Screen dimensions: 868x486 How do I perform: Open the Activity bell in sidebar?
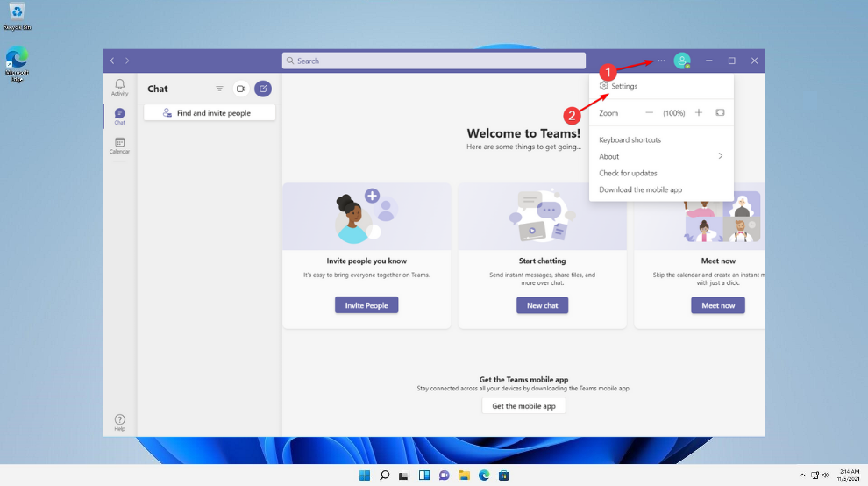(119, 87)
